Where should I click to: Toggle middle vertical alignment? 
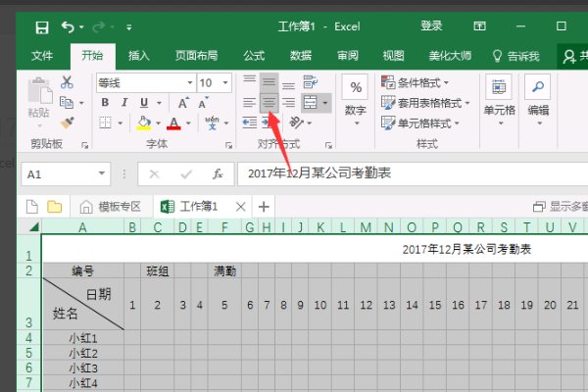click(x=269, y=82)
